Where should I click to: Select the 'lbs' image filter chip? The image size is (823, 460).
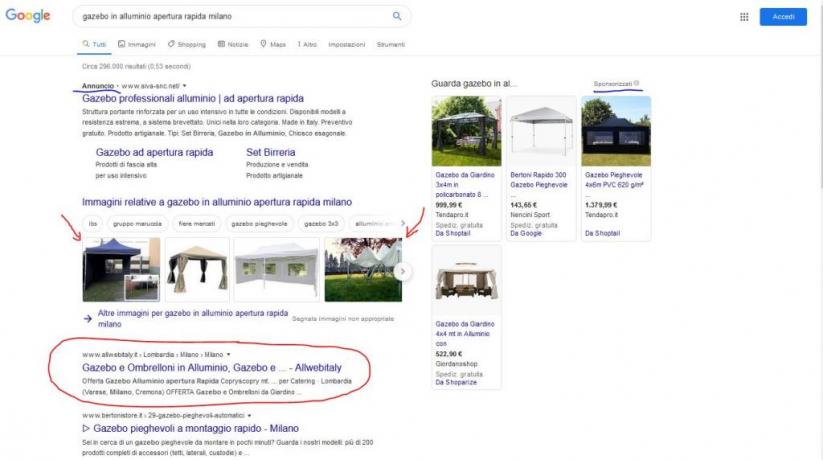[x=93, y=224]
